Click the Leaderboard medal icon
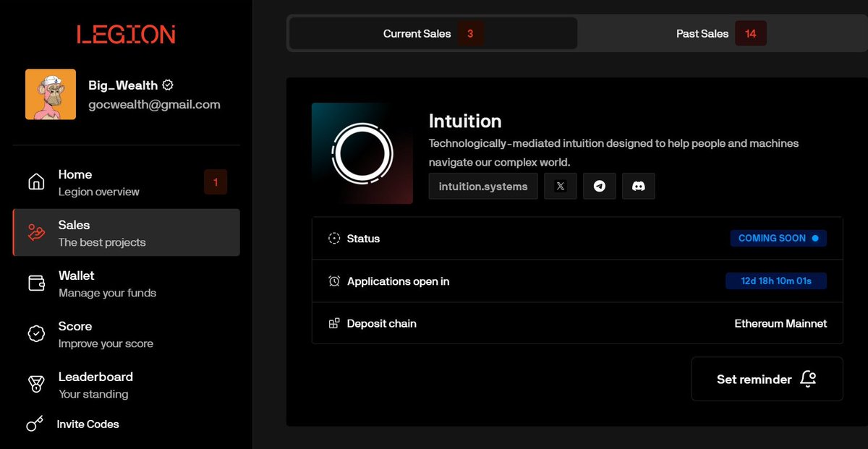The image size is (868, 449). click(36, 385)
